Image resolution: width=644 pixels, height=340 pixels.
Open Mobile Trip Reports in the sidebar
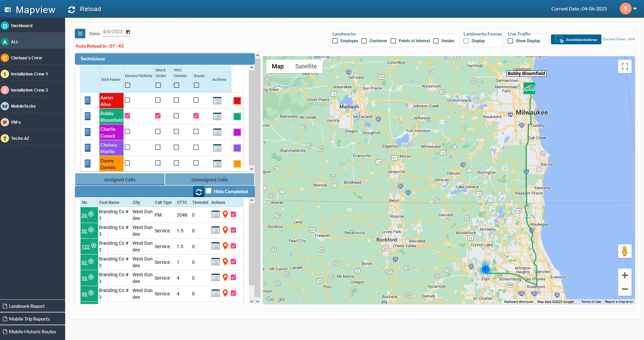pos(29,319)
